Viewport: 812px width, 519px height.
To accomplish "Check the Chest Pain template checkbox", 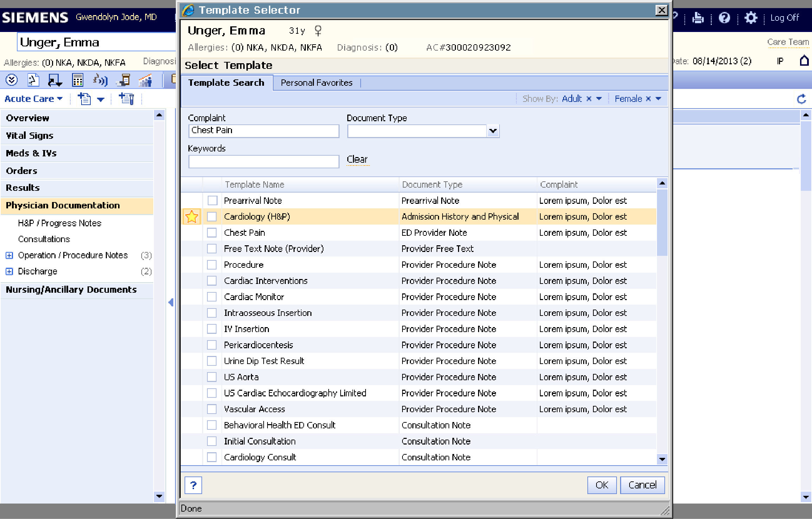I will (x=212, y=233).
